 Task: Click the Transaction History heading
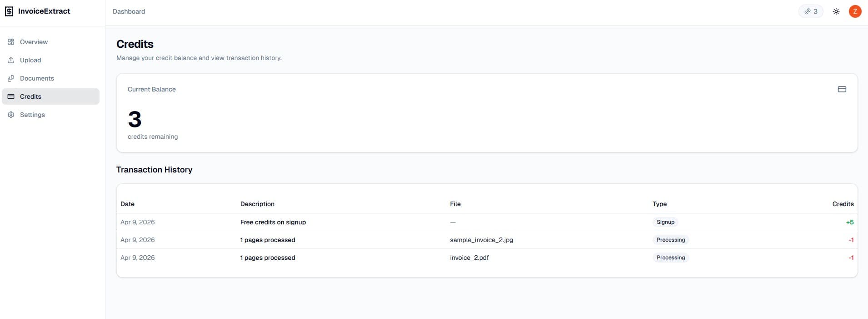[154, 169]
